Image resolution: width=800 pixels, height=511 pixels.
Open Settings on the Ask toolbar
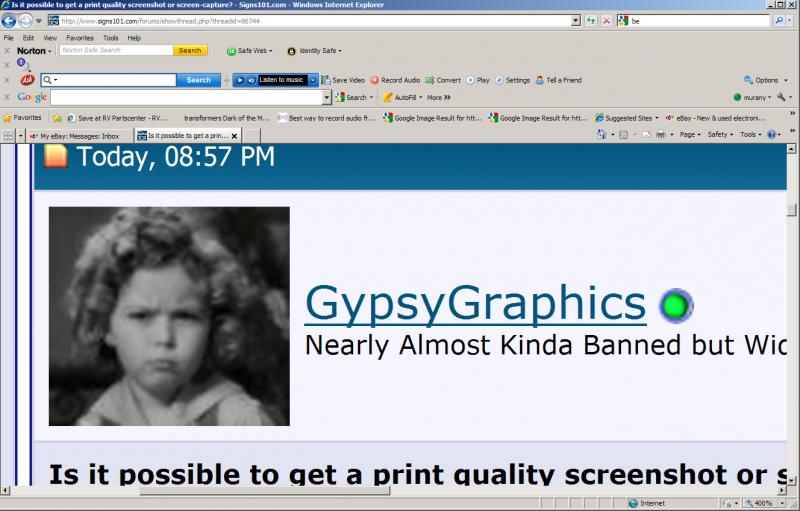click(x=513, y=81)
